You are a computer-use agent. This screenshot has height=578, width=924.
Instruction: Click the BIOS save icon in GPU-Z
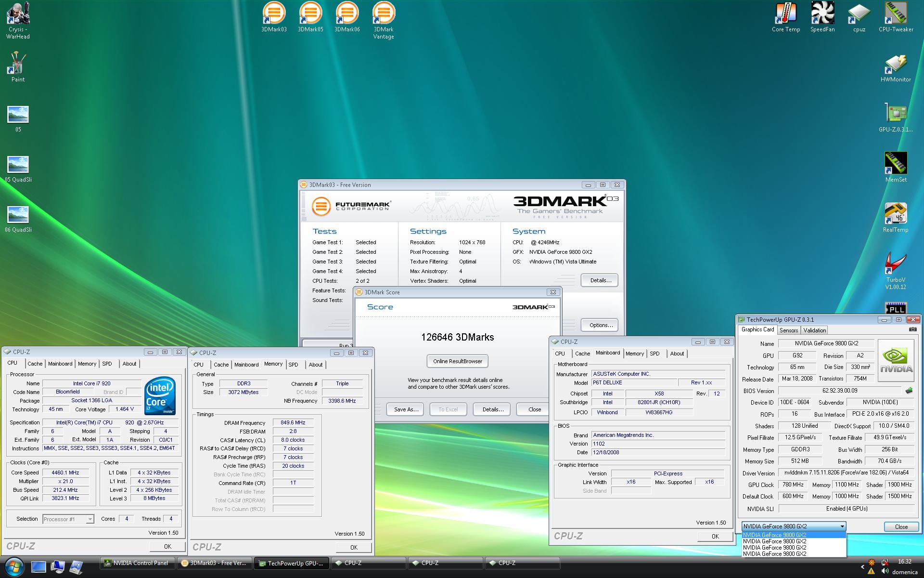pyautogui.click(x=909, y=391)
